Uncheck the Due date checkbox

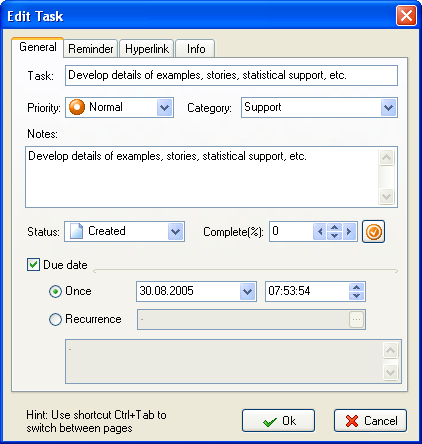tap(33, 265)
